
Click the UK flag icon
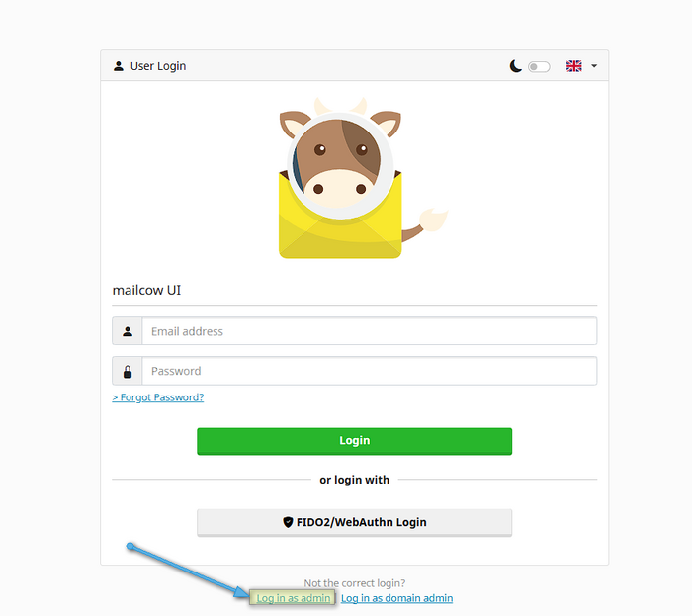[x=573, y=66]
